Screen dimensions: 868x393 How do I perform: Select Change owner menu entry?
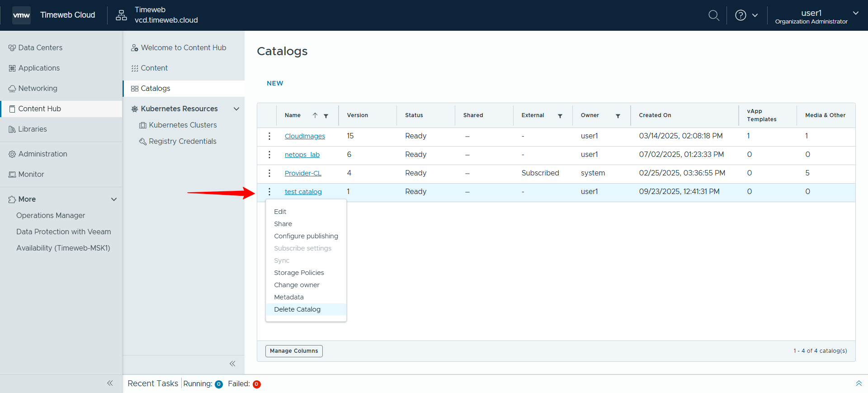tap(297, 285)
